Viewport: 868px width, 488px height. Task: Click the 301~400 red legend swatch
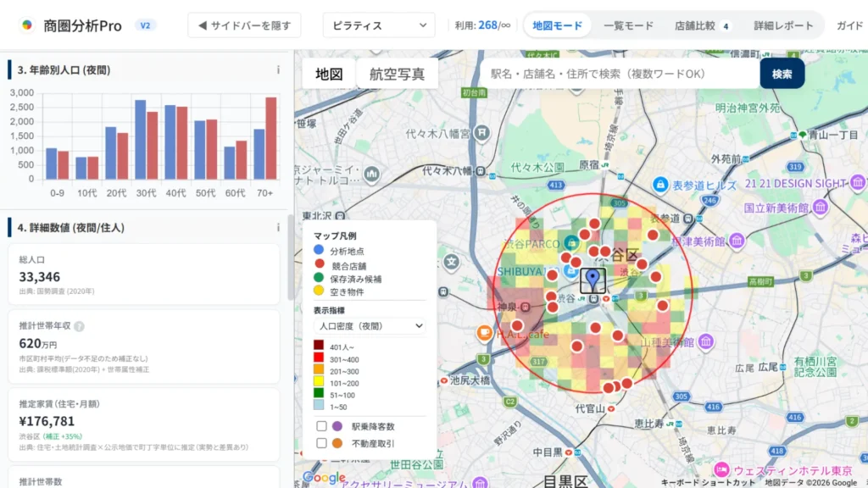(x=319, y=358)
